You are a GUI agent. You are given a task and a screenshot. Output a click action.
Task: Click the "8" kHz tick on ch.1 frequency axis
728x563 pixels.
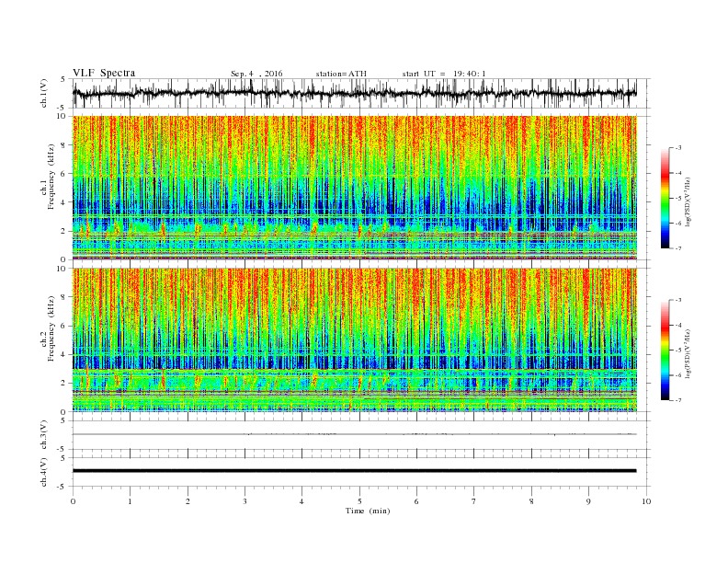coord(64,145)
